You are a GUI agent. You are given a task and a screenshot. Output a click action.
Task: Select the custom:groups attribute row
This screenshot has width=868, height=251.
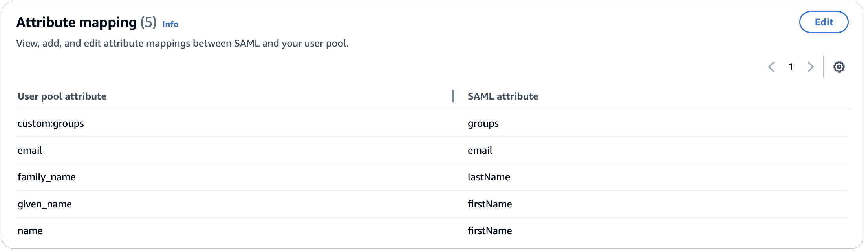[x=50, y=123]
